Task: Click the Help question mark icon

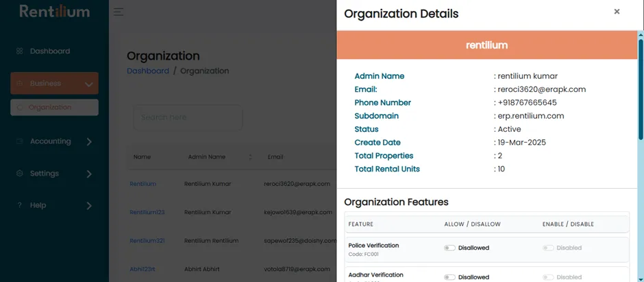Action: click(x=19, y=206)
